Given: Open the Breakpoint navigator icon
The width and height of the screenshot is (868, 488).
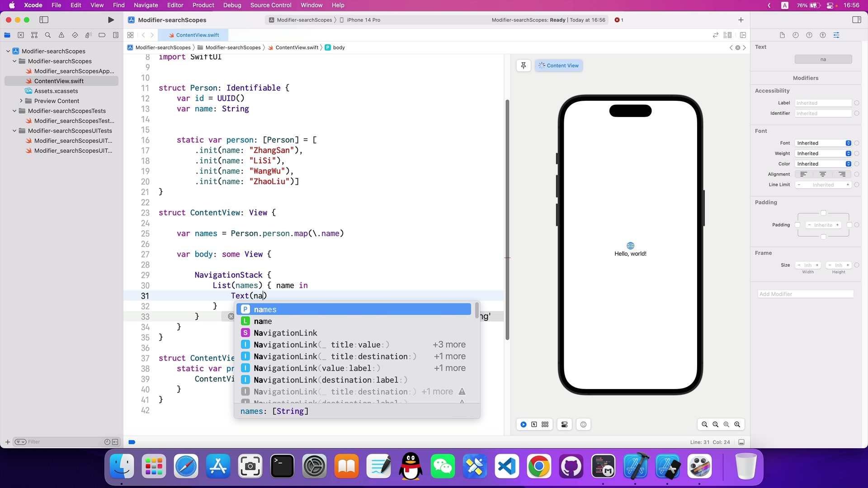Looking at the screenshot, I should (102, 35).
